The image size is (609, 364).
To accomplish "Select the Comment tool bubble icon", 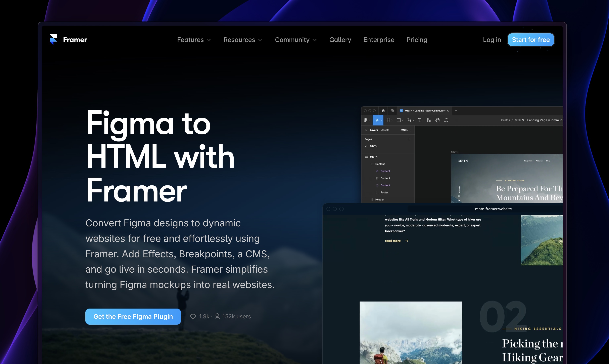I will [446, 120].
